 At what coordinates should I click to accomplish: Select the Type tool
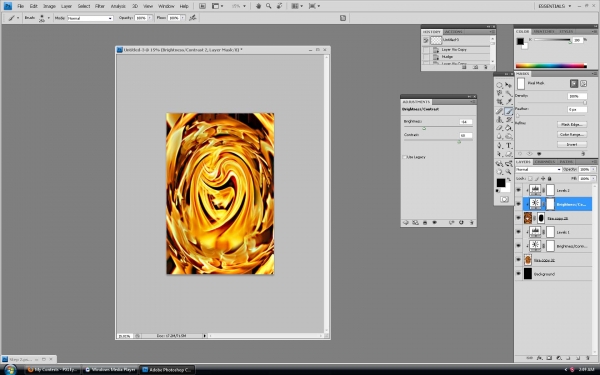click(508, 145)
